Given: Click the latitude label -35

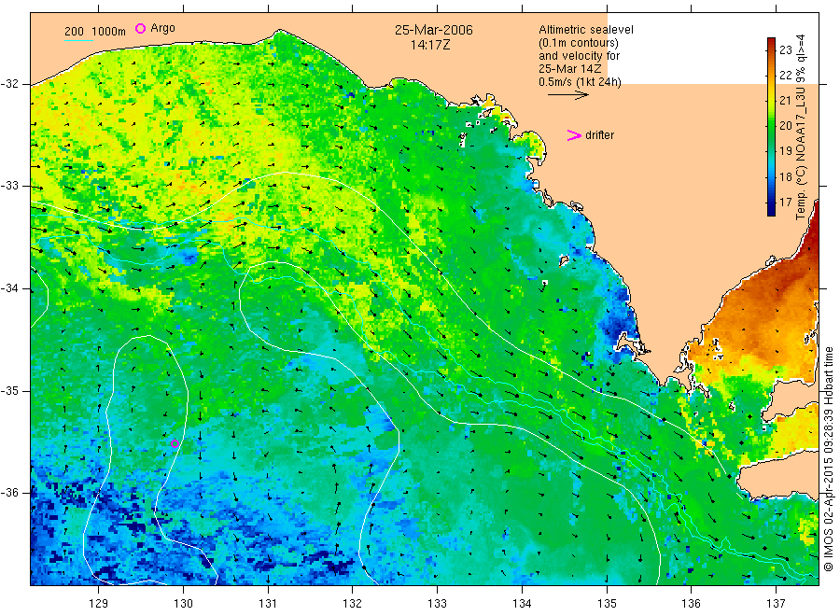Looking at the screenshot, I should point(9,390).
